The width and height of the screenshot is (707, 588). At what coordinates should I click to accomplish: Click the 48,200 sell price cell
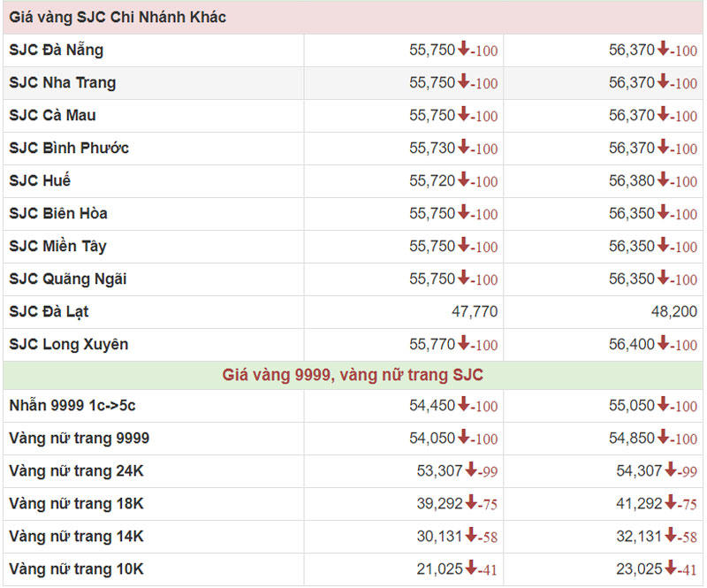pos(673,311)
